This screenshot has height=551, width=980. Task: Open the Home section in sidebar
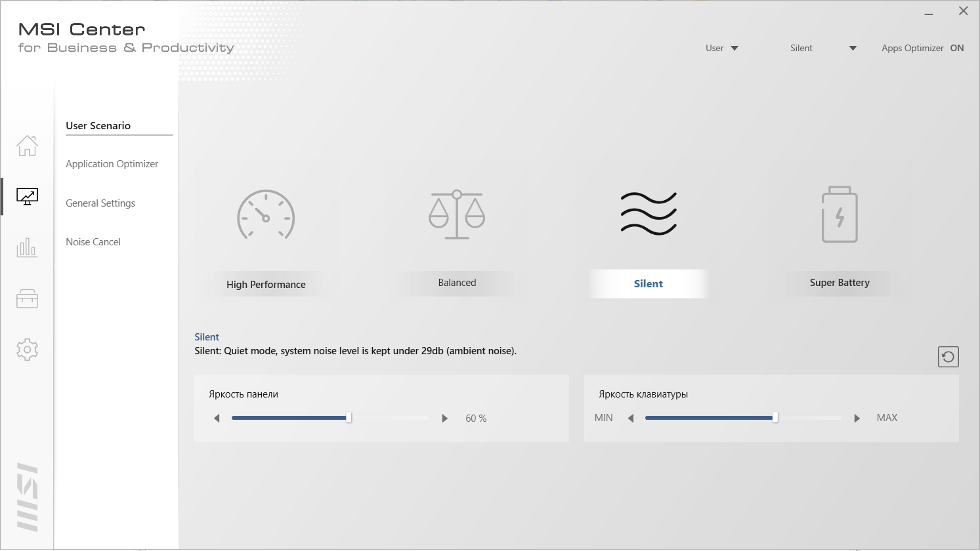tap(27, 145)
